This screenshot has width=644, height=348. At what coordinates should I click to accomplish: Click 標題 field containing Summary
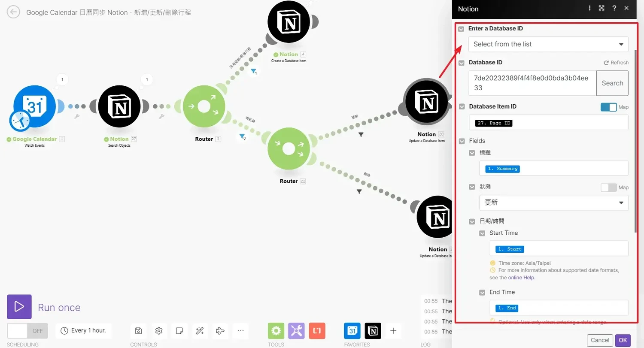click(x=554, y=168)
